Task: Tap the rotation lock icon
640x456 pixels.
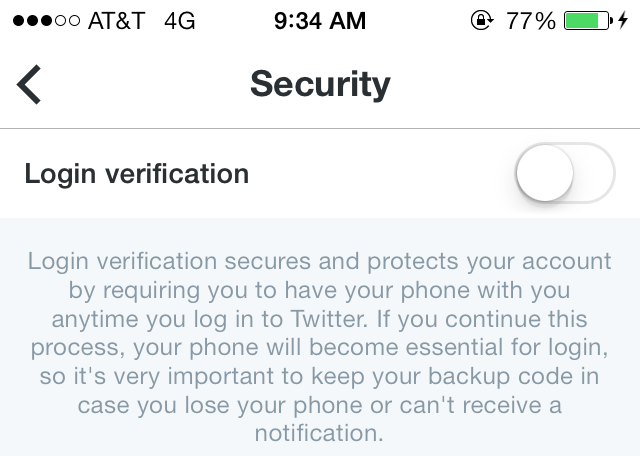Action: pyautogui.click(x=482, y=20)
